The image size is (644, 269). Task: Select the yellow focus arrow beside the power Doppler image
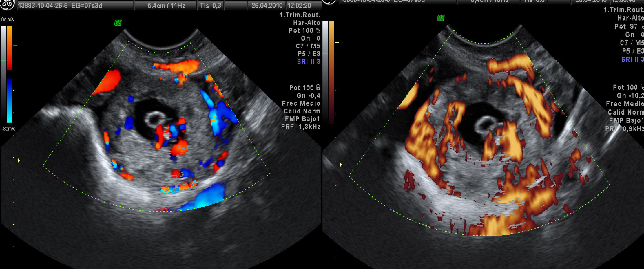(341, 165)
